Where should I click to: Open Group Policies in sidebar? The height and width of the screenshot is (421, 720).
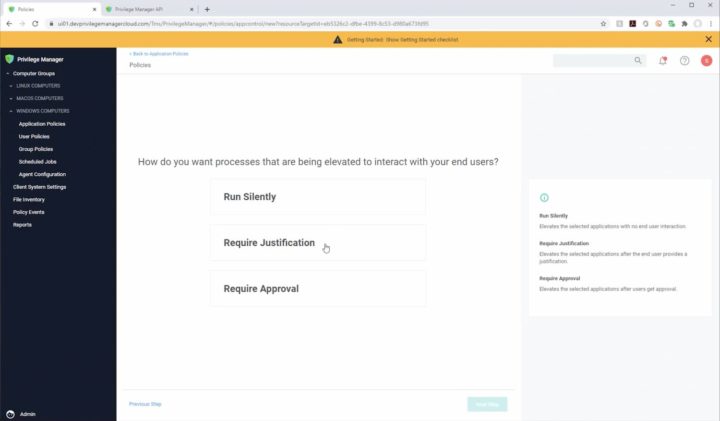[36, 149]
